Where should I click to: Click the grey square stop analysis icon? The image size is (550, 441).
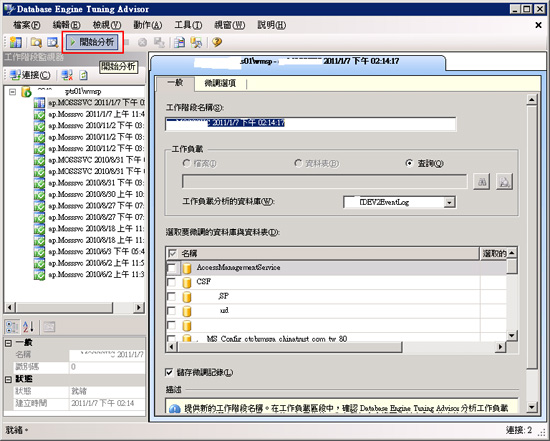click(127, 42)
